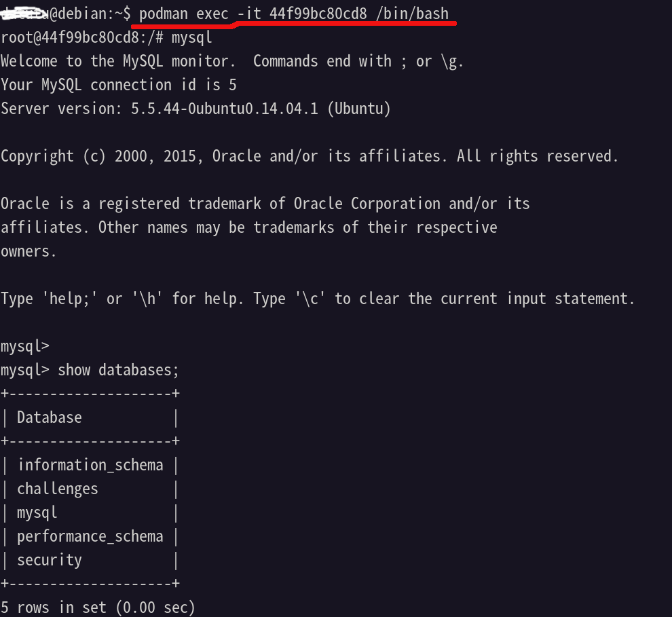The image size is (672, 617).
Task: Click the /bin/bash path in command
Action: pos(412,14)
